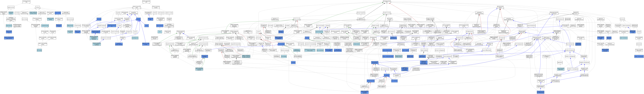Click the 'anion binding' node
The width and height of the screenshot is (644, 94).
tap(25, 19)
